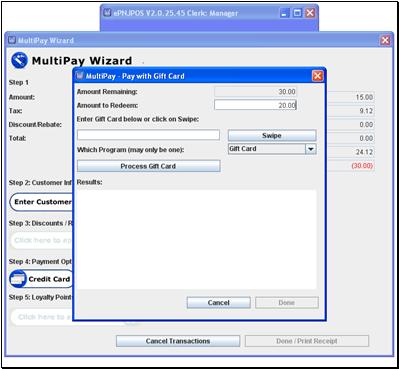The image size is (399, 369).
Task: Click the MultiPay Wizard window title icon
Action: pos(12,40)
